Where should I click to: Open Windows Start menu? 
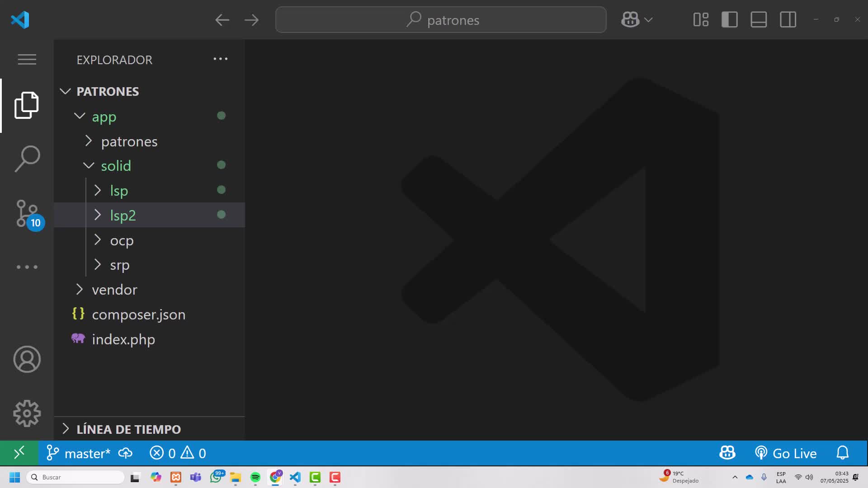tap(14, 477)
